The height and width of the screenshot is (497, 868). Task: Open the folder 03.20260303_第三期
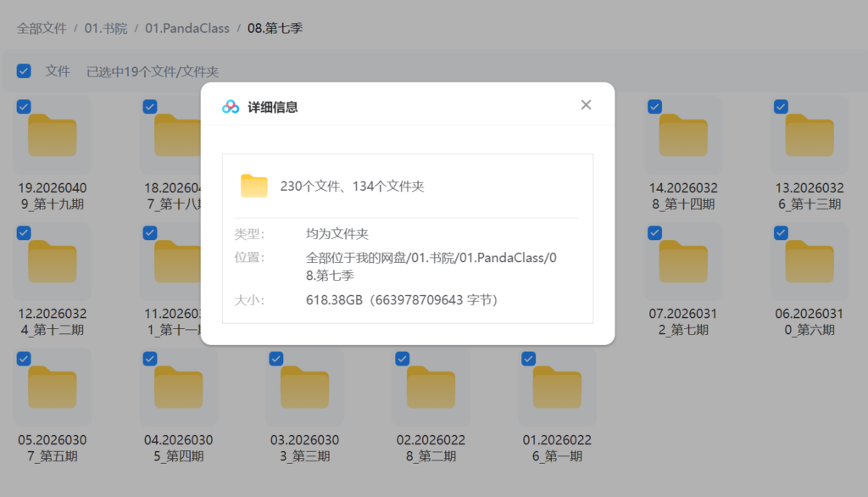click(x=304, y=387)
